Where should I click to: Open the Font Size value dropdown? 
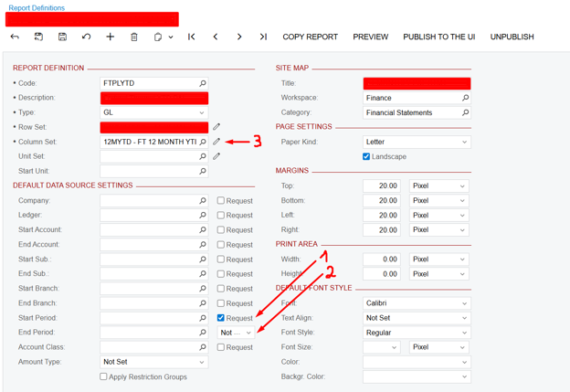[x=381, y=347]
